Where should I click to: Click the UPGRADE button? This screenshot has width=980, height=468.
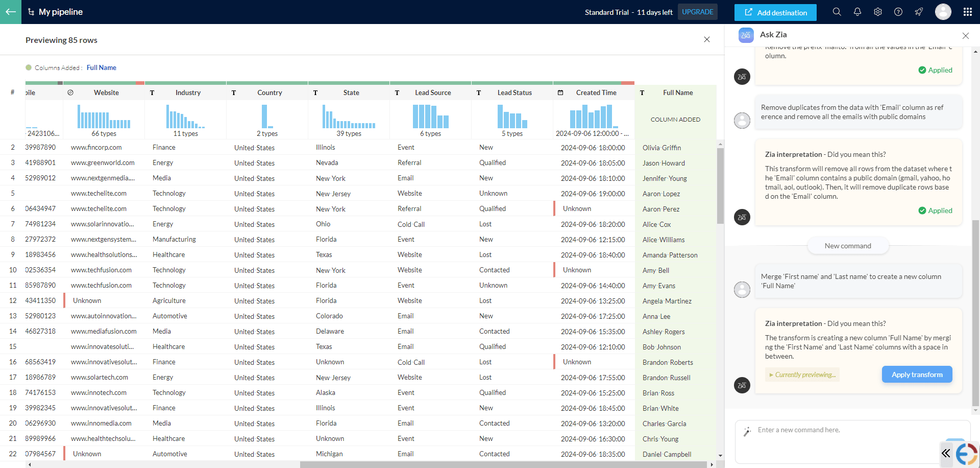coord(697,12)
